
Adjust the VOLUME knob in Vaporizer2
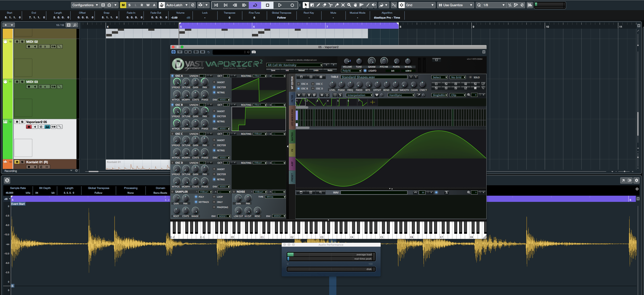click(347, 61)
